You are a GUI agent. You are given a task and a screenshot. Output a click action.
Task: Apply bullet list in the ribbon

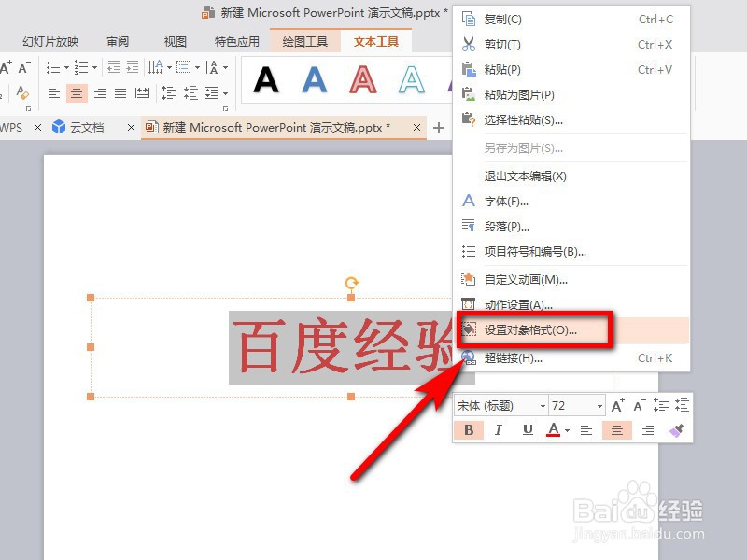click(53, 67)
